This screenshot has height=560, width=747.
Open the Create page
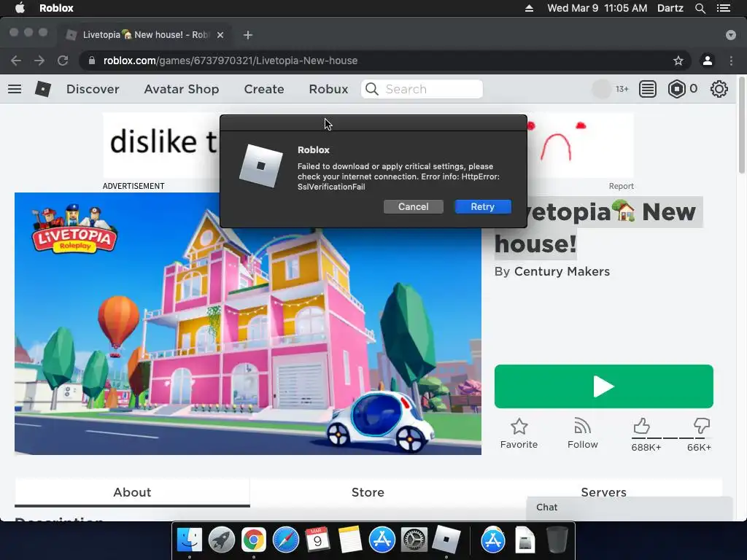(264, 89)
